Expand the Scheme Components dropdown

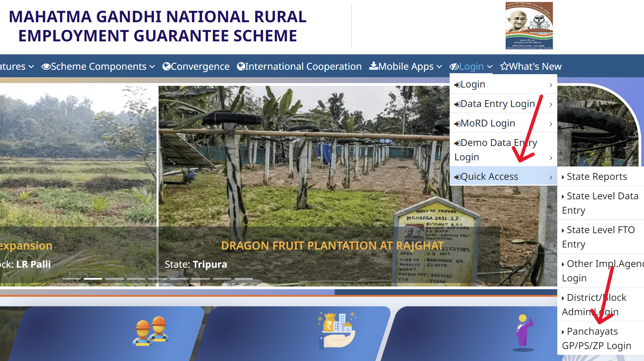click(98, 66)
